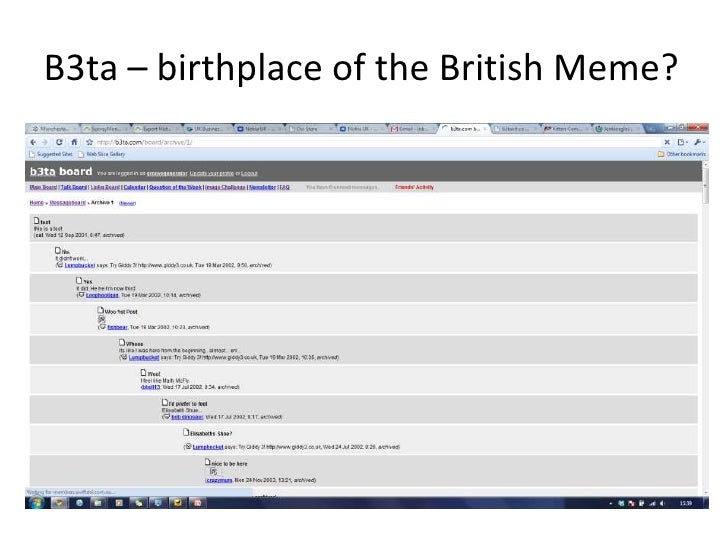Open the Links Board link

coord(105,187)
